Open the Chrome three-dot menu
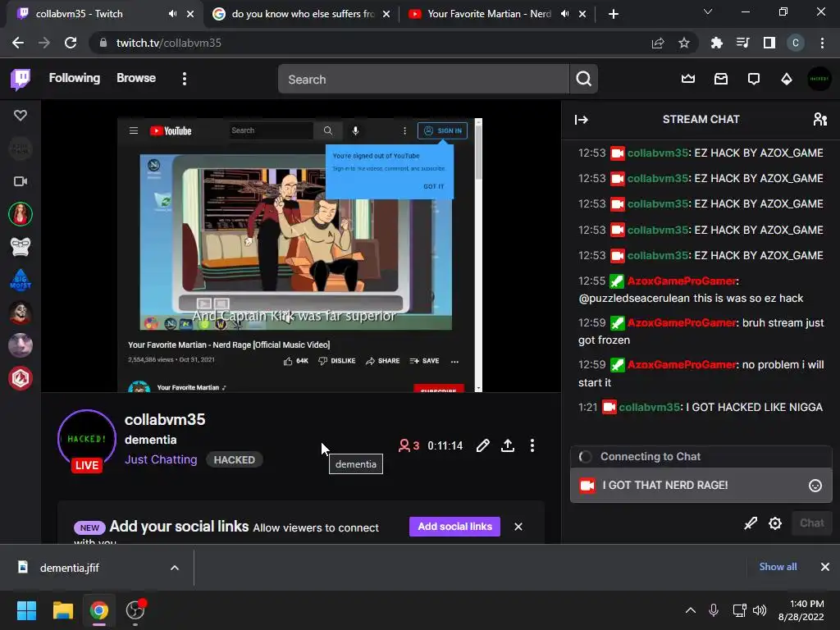840x630 pixels. [822, 43]
